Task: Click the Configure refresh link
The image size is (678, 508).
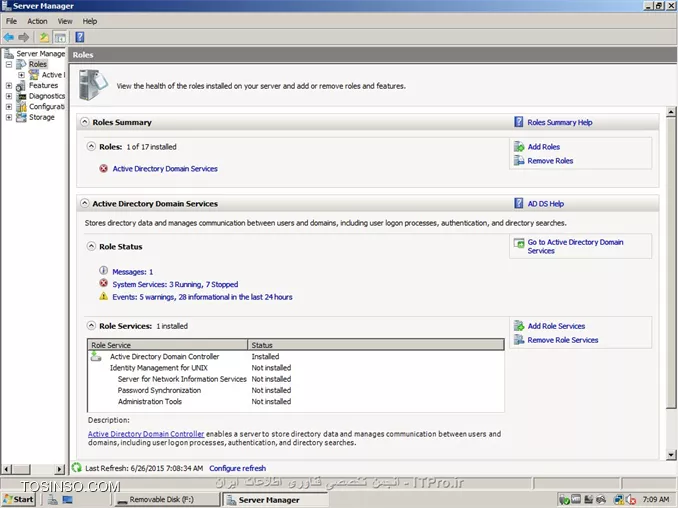Action: [x=237, y=468]
